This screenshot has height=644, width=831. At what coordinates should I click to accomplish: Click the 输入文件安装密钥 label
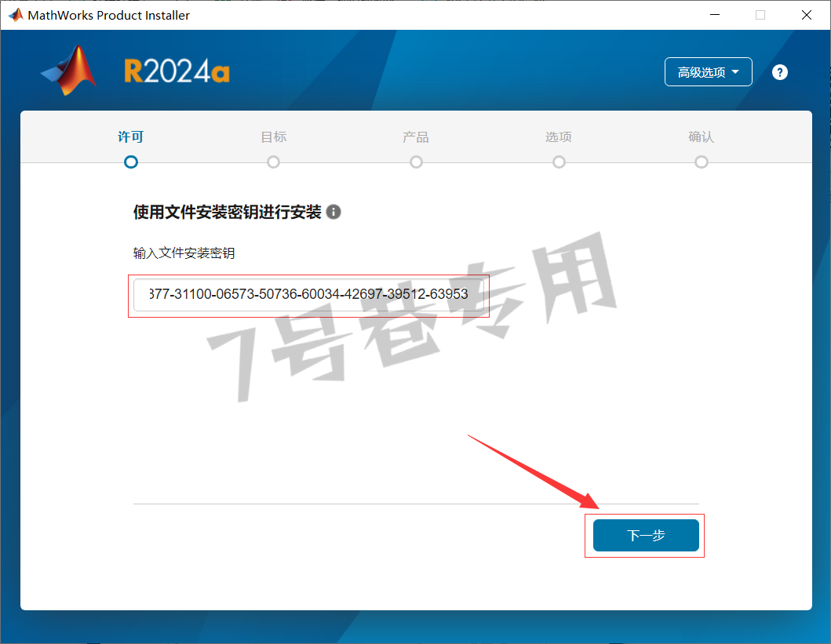coord(184,253)
